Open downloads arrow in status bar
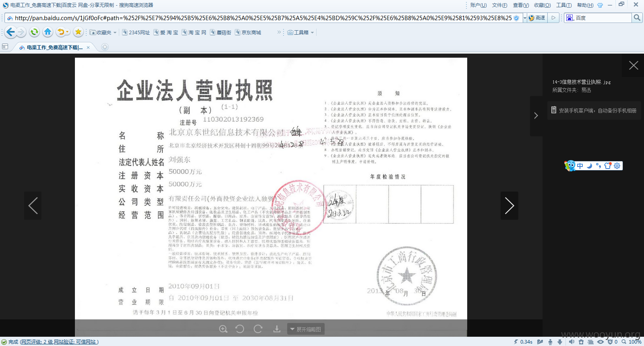Viewport: 644px width, 346px height. click(560, 342)
